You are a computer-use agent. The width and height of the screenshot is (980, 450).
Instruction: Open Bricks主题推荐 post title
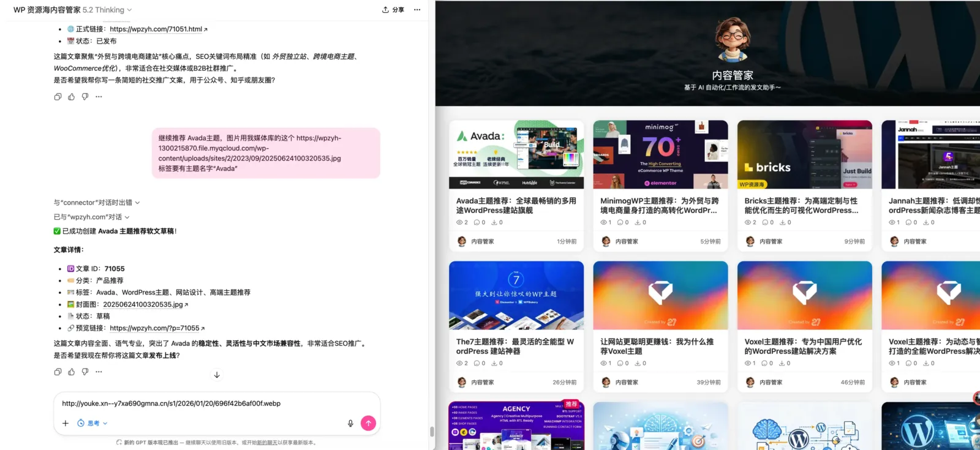pyautogui.click(x=801, y=205)
